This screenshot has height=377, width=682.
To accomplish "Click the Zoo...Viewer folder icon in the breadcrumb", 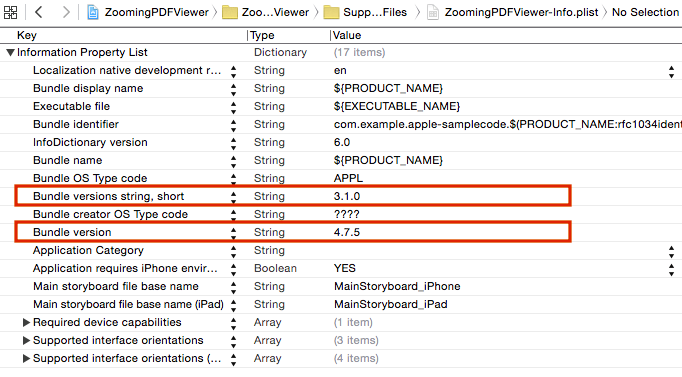I will click(230, 12).
